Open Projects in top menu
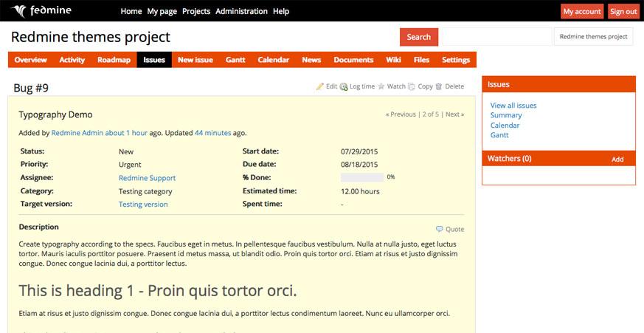 pyautogui.click(x=196, y=11)
